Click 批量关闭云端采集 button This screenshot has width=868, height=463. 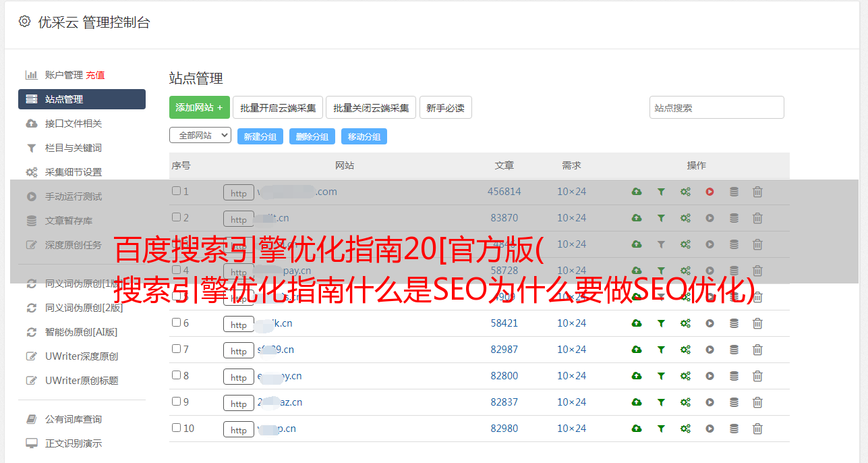point(371,107)
